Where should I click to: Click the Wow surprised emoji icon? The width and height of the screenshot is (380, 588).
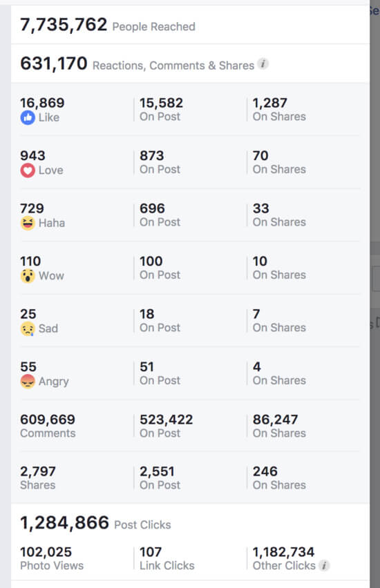(x=28, y=276)
